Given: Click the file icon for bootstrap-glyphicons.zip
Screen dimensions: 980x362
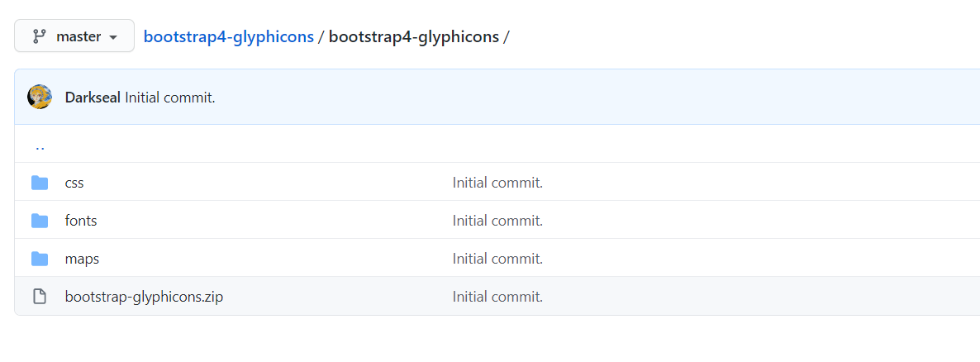Looking at the screenshot, I should tap(40, 297).
